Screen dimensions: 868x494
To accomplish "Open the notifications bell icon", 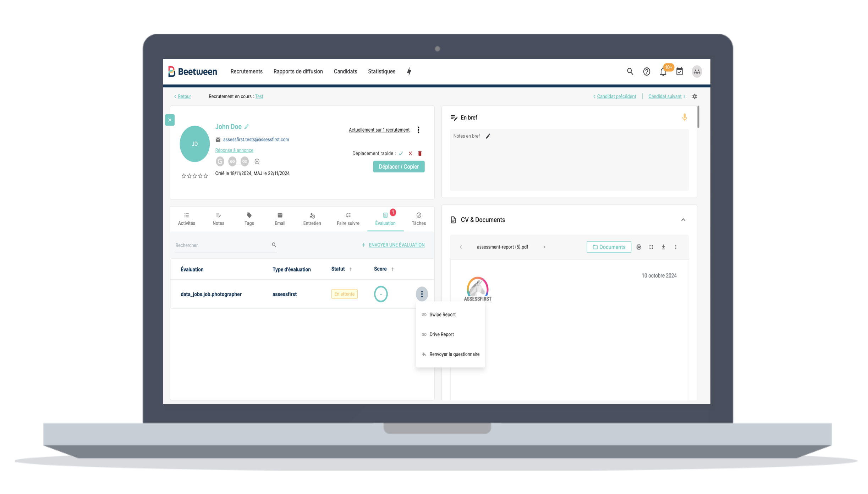I will click(663, 72).
